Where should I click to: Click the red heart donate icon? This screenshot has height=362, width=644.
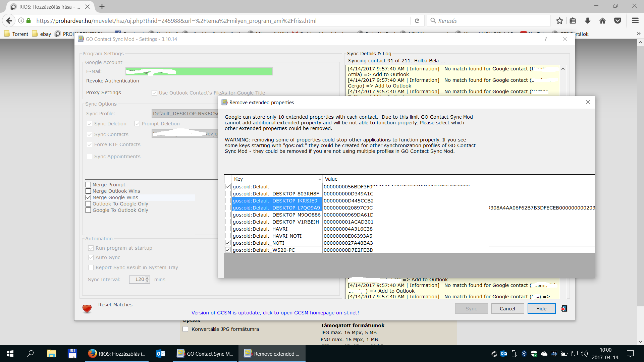tap(87, 309)
